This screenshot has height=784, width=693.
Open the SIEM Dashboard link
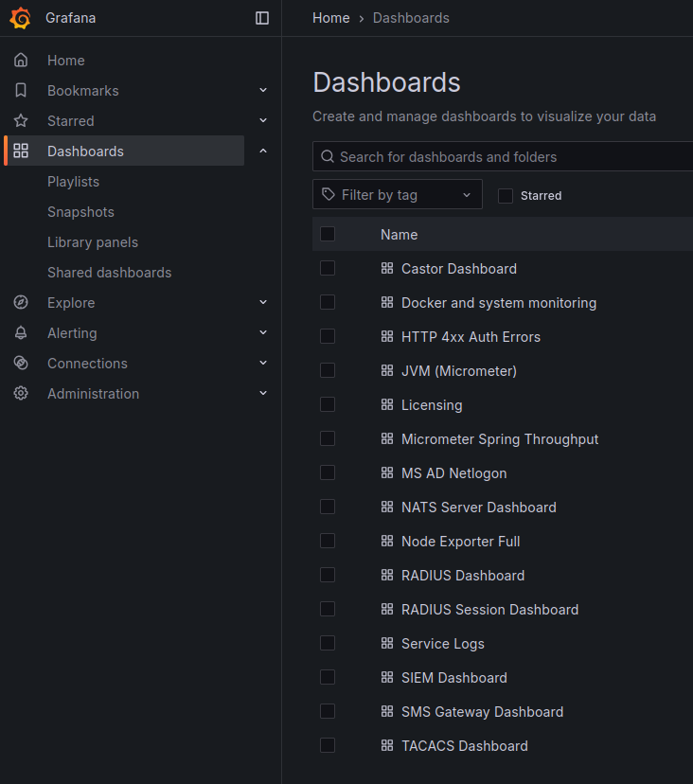[x=453, y=678]
